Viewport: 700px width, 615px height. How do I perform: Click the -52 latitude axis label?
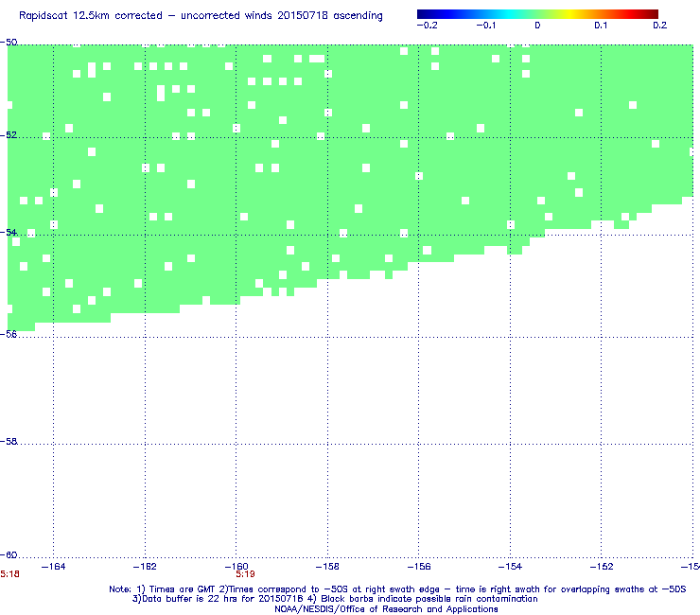pyautogui.click(x=9, y=135)
